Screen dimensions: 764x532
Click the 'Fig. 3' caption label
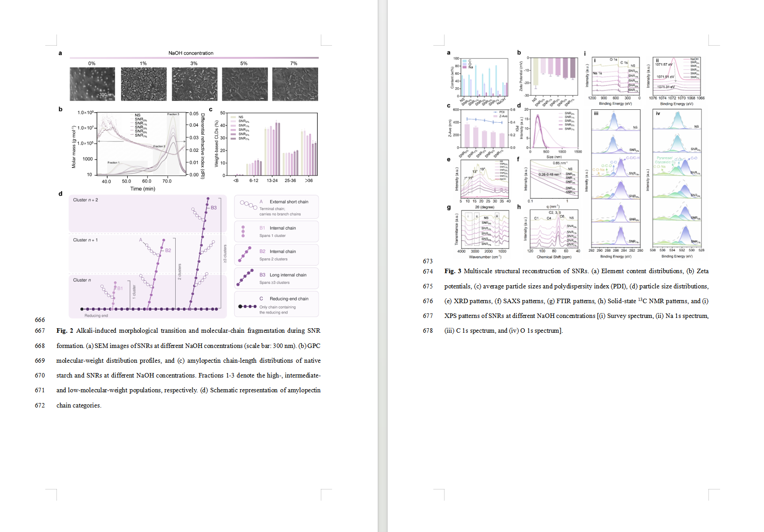[x=453, y=271]
